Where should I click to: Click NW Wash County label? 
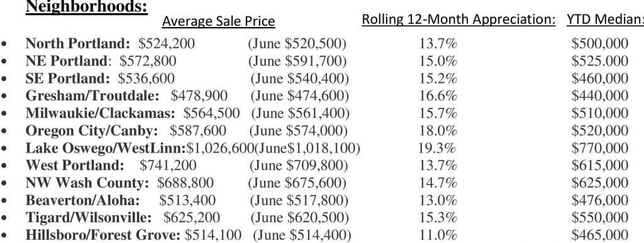87,183
